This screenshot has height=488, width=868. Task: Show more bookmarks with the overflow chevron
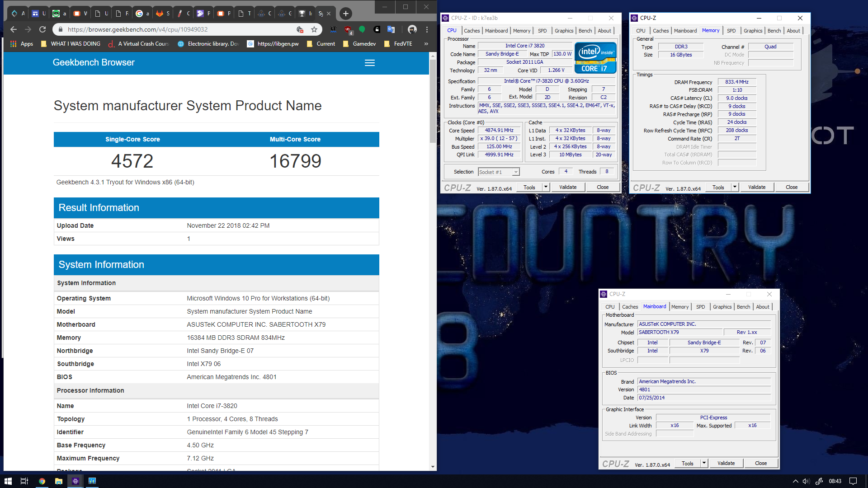pyautogui.click(x=426, y=44)
